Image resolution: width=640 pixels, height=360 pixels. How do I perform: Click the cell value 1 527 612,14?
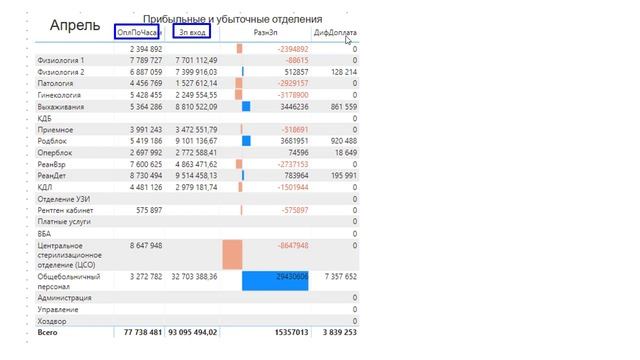(196, 83)
